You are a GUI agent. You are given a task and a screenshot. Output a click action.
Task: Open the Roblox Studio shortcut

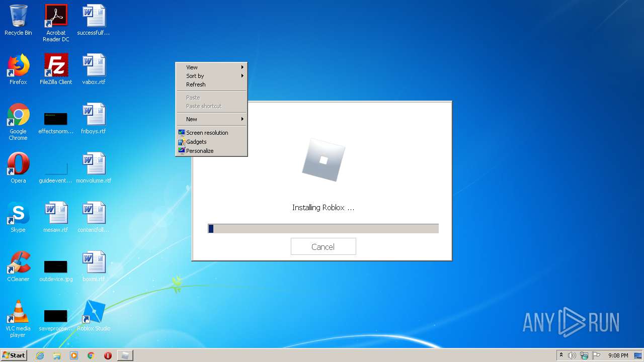pos(94,316)
